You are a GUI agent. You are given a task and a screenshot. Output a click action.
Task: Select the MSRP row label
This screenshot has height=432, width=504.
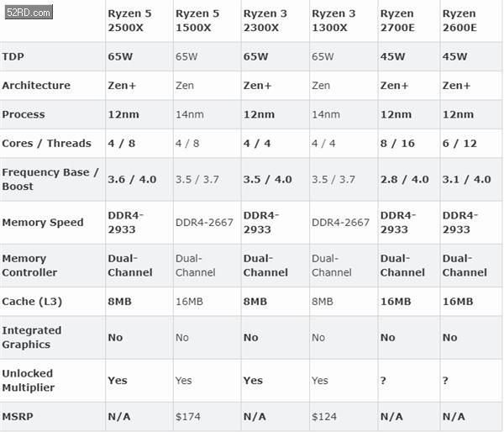click(18, 417)
